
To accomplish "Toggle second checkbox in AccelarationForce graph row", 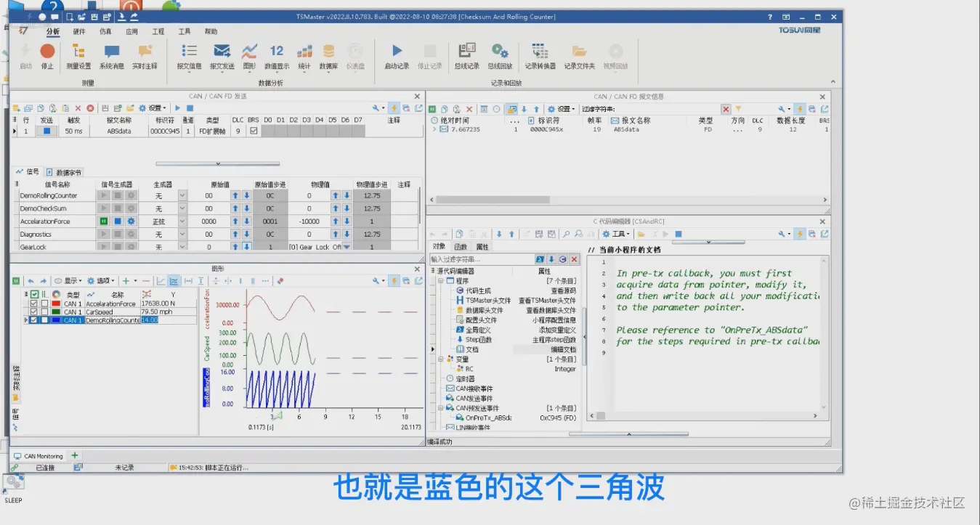I will click(x=44, y=304).
